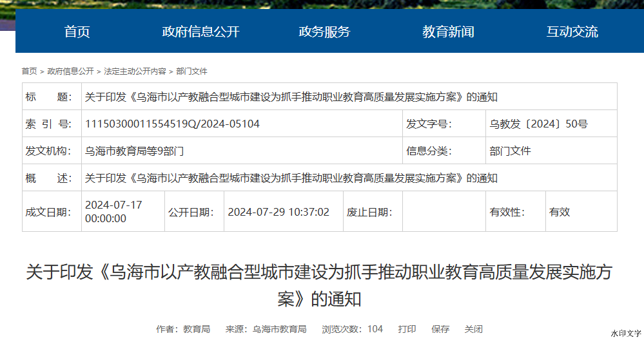Click the validity value 有效

point(559,212)
